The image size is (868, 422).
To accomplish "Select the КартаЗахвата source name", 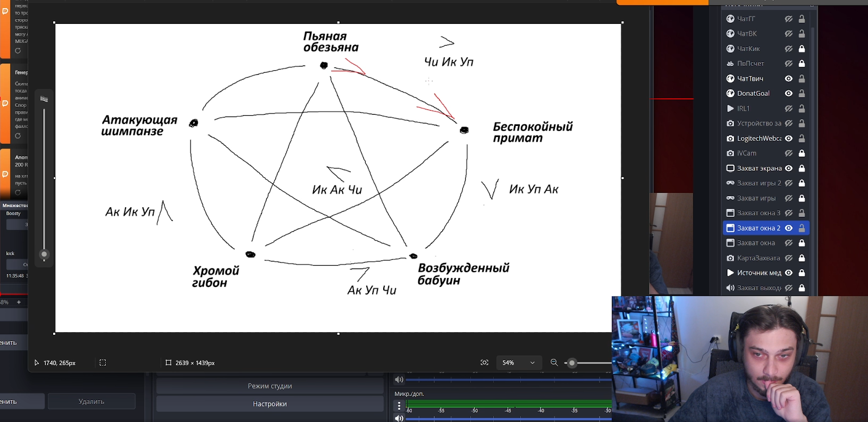I will 759,258.
